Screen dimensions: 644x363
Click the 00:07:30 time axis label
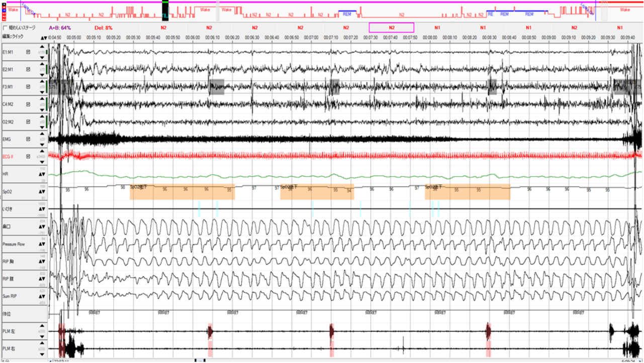pos(371,38)
